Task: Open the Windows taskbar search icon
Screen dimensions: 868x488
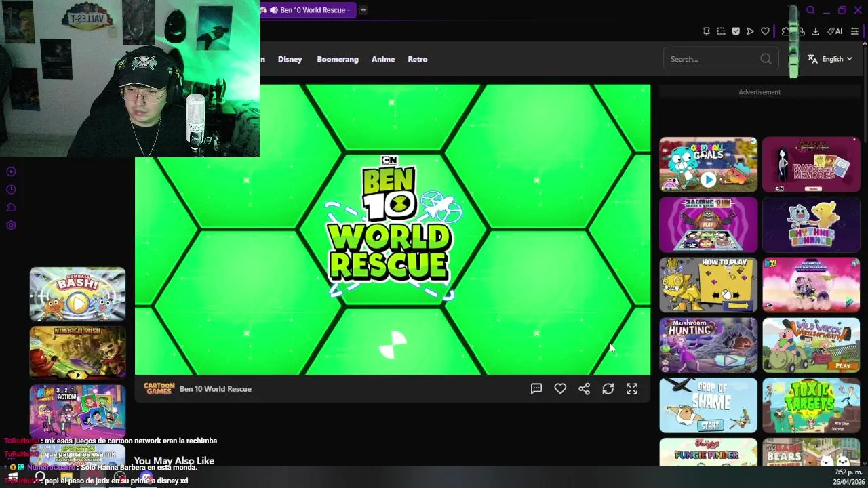Action: coord(40,477)
